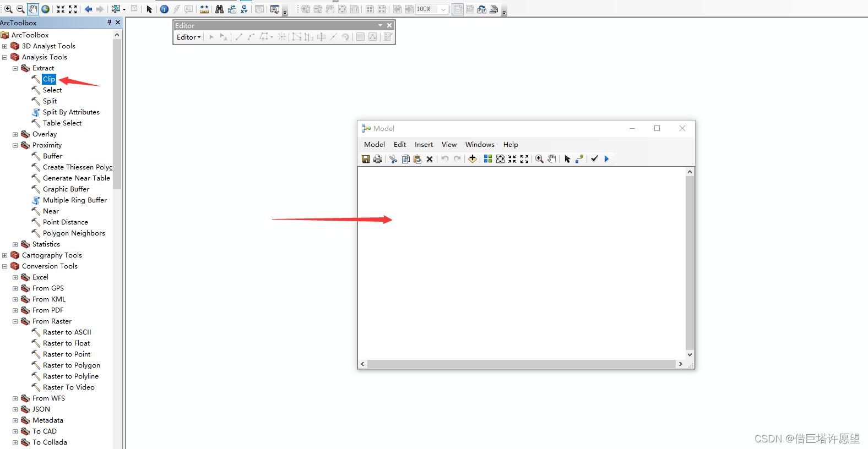Select the Table Select tool
The width and height of the screenshot is (868, 449).
coord(62,123)
